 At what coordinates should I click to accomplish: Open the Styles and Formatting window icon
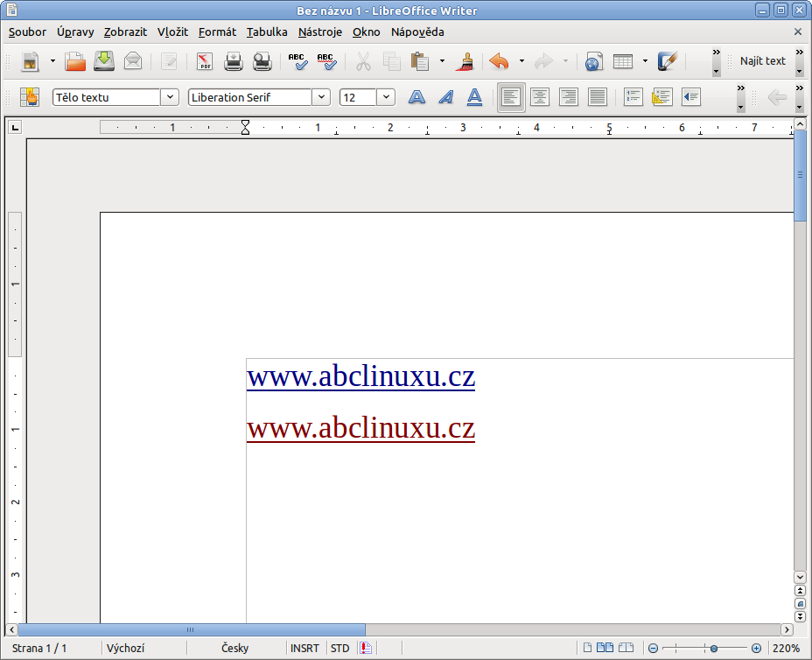(30, 97)
